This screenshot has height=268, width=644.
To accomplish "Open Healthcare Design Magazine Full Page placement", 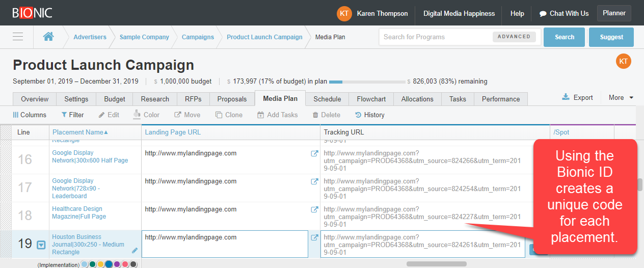I will 79,213.
